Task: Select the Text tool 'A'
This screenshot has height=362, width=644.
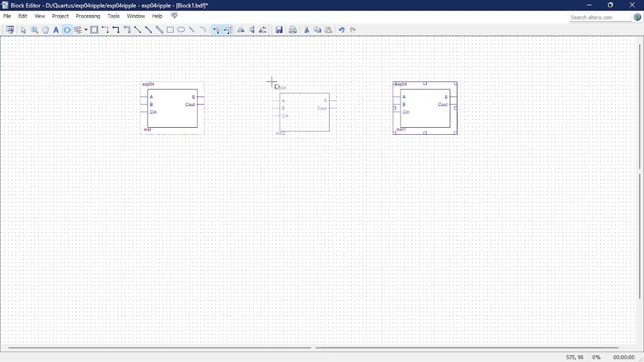Action: (56, 30)
